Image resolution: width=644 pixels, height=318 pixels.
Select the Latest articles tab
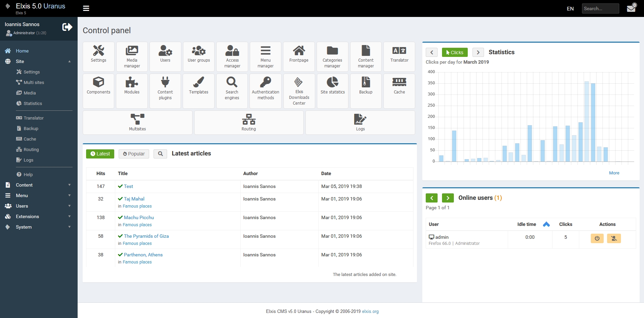click(100, 154)
